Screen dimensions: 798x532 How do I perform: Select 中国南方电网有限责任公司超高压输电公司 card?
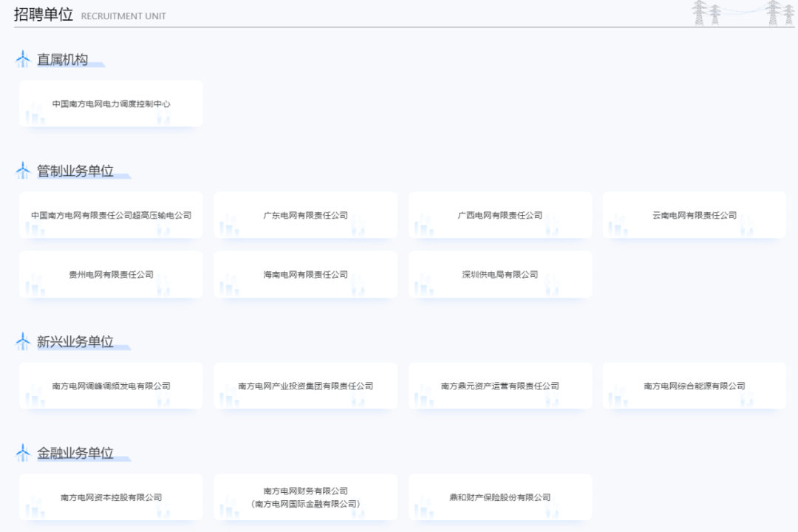(x=111, y=215)
